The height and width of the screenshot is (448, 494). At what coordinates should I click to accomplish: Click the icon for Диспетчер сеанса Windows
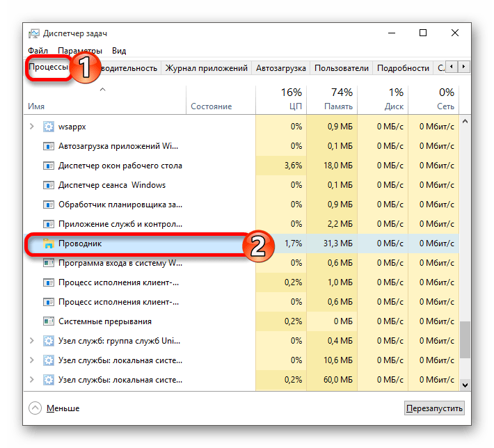49,185
